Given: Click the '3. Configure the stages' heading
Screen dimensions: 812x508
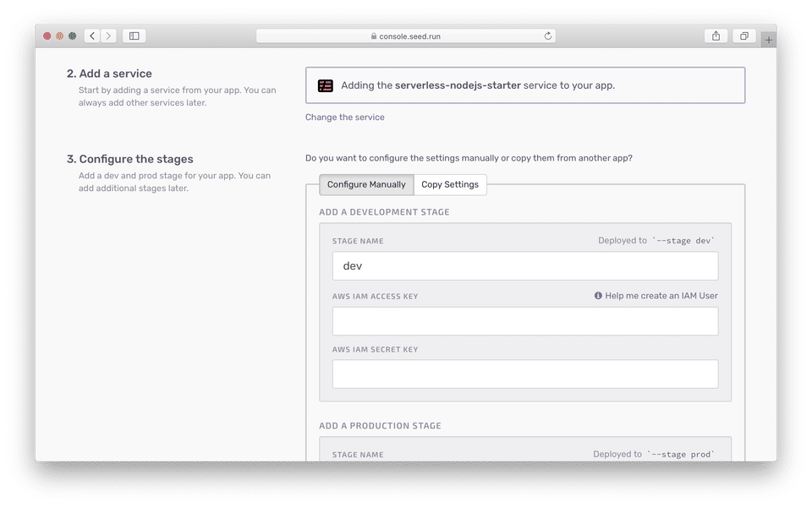Looking at the screenshot, I should [130, 159].
